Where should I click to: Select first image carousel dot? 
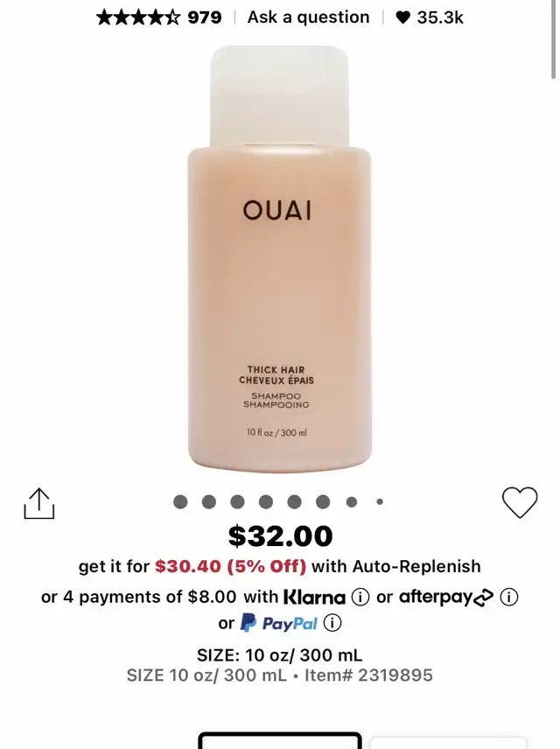180,502
